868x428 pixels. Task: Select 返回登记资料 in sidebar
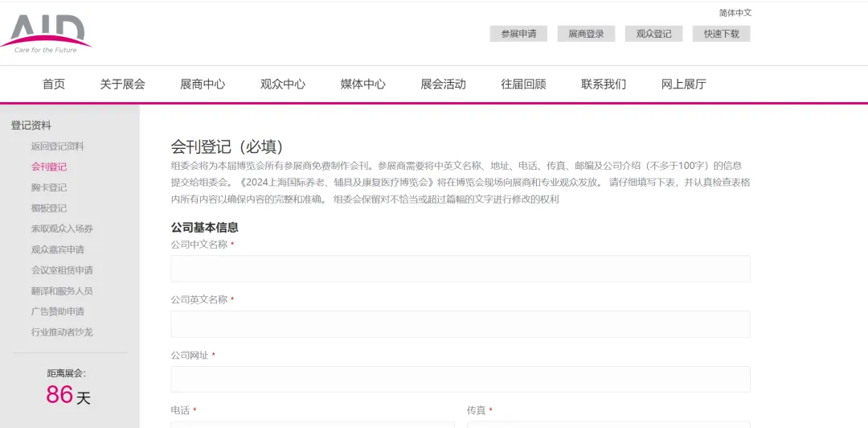click(58, 146)
